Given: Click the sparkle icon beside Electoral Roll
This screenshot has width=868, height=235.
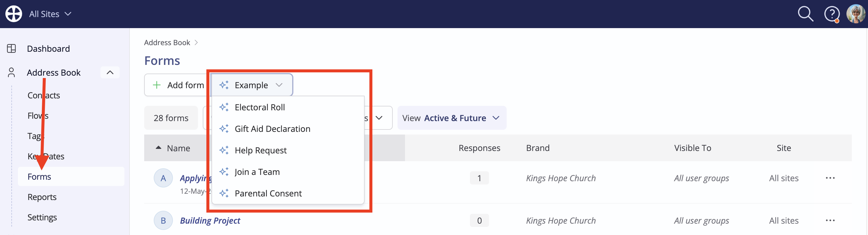Looking at the screenshot, I should click(224, 107).
